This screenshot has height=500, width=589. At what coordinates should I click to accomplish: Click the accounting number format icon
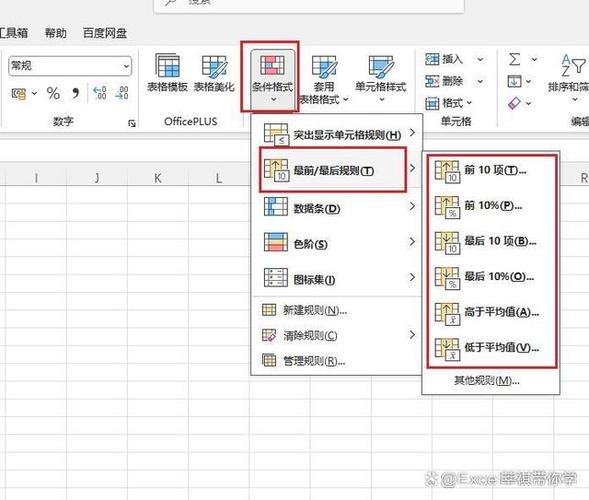pyautogui.click(x=19, y=93)
